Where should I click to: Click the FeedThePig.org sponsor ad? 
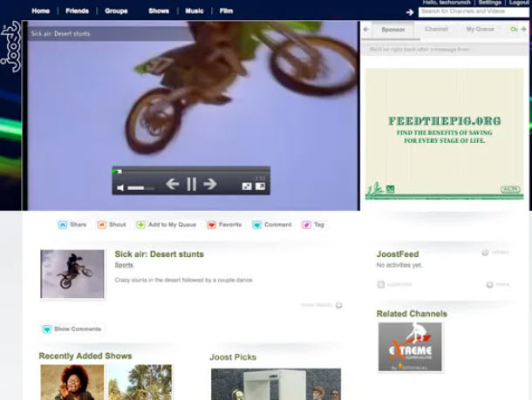[x=444, y=133]
